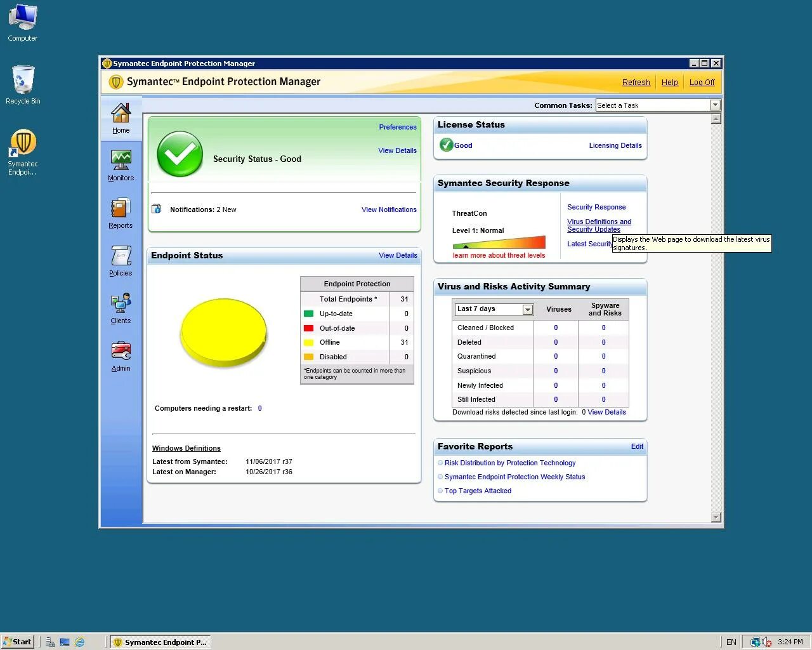
Task: Click Latest on Manager date 10/26/2017 r36
Action: 269,472
